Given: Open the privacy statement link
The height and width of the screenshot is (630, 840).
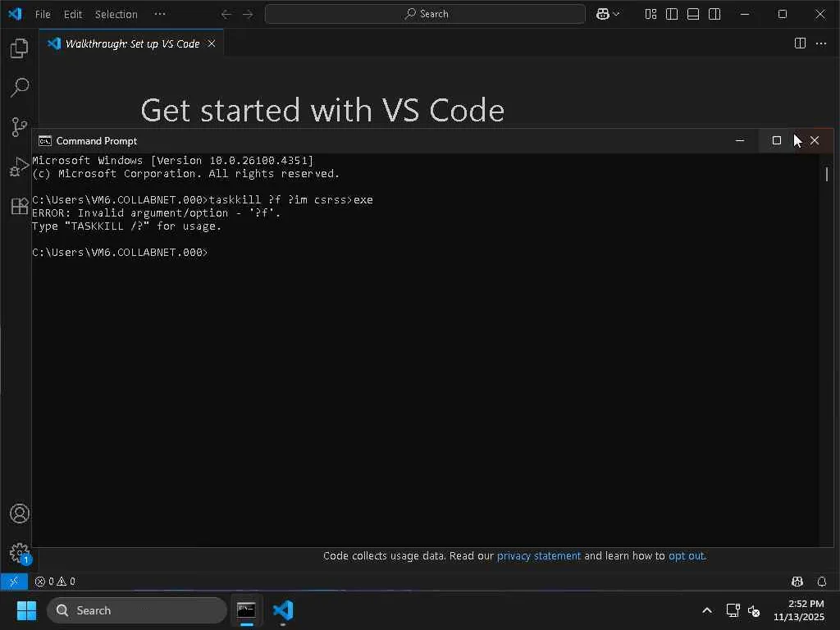Looking at the screenshot, I should [x=538, y=556].
